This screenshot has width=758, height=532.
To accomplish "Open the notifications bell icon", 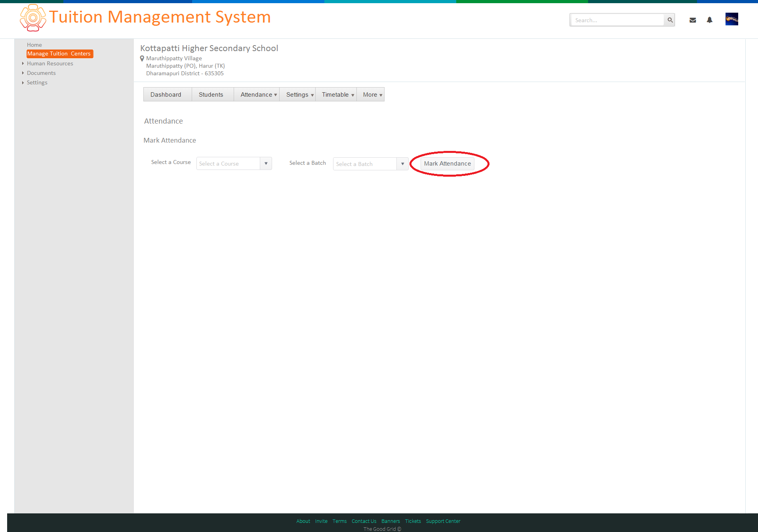I will [x=710, y=20].
